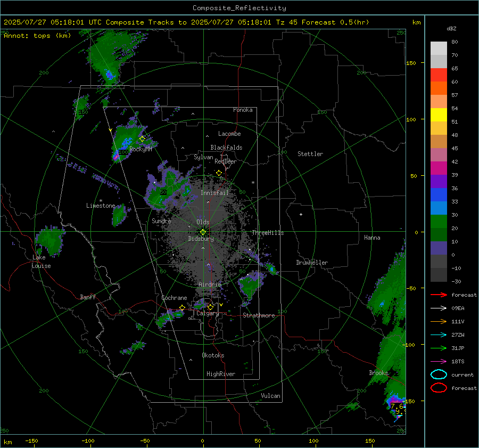Click the magenta 18TS track arrow
Viewport: 479px width, 448px height.
click(439, 362)
